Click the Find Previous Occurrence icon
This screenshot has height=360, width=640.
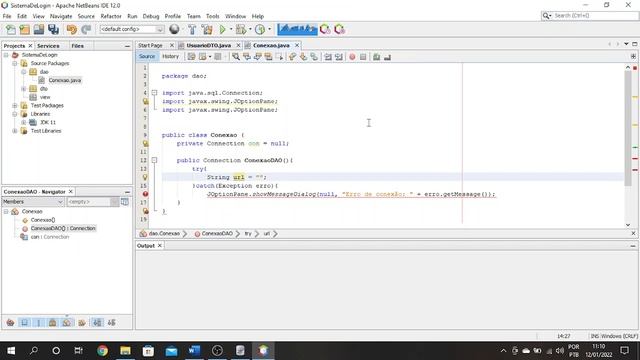click(x=247, y=57)
